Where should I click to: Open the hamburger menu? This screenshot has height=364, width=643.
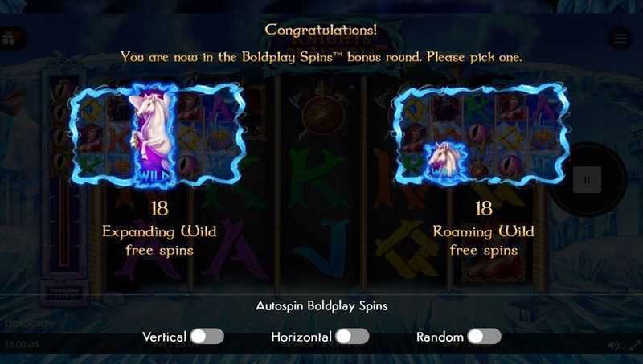point(620,39)
